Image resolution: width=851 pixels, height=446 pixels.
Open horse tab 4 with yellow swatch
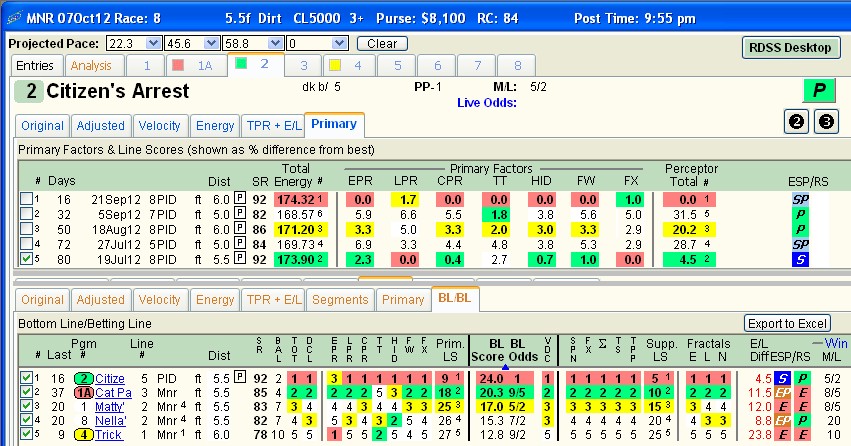click(348, 66)
